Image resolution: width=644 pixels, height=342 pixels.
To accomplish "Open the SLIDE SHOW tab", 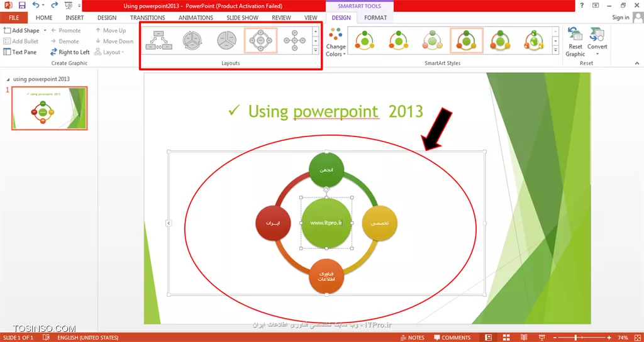I will (242, 18).
